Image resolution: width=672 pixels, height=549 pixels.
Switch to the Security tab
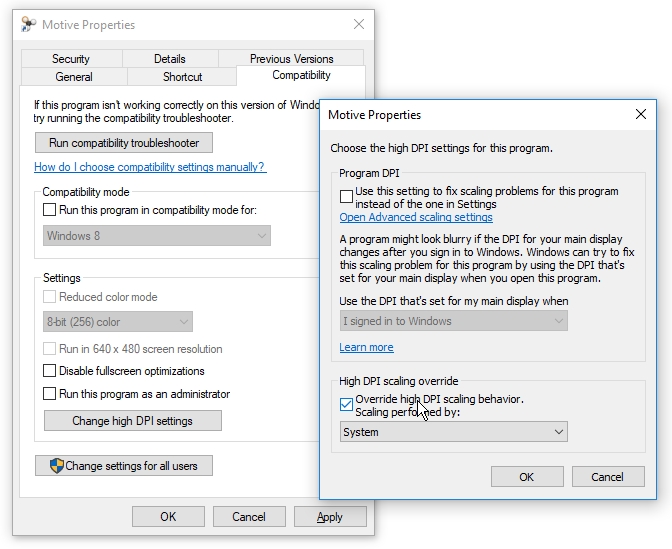pyautogui.click(x=71, y=59)
